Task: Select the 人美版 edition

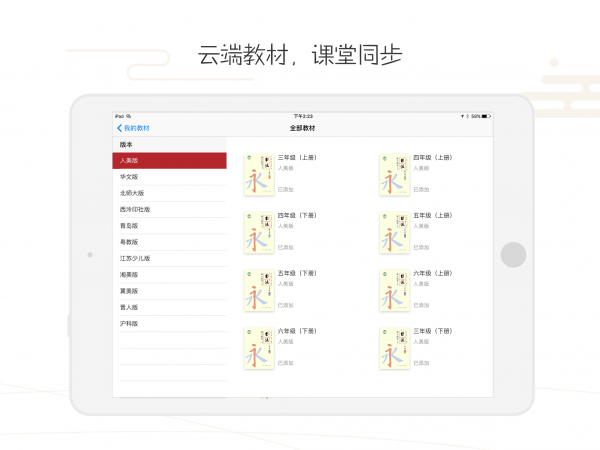Action: 170,161
